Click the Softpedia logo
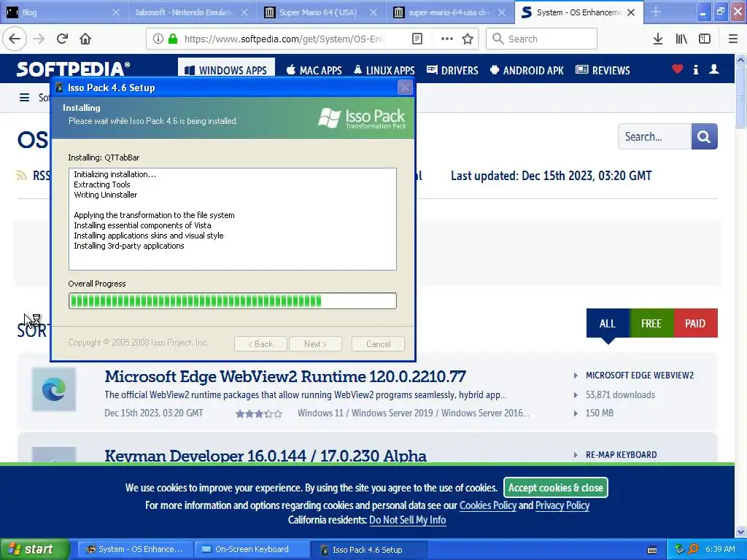 tap(73, 69)
